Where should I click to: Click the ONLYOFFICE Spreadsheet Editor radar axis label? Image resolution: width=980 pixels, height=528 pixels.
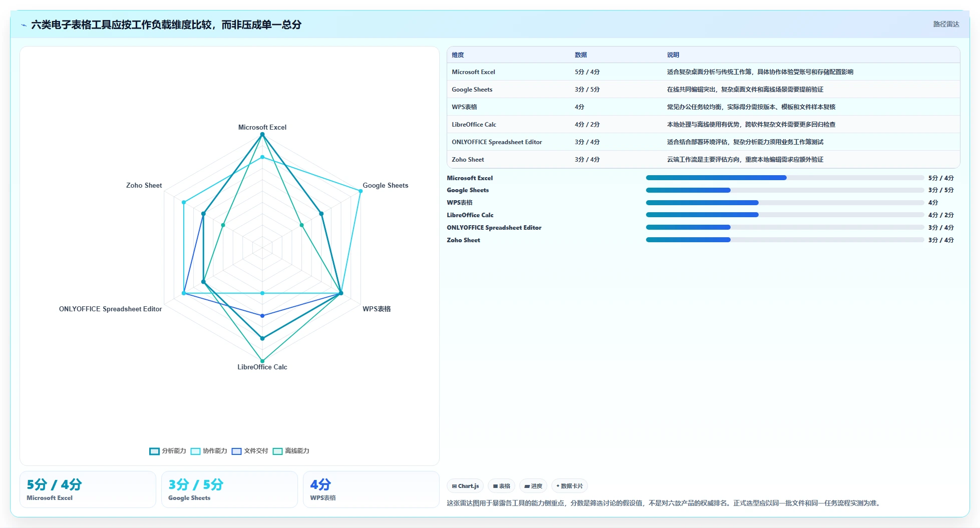(110, 309)
